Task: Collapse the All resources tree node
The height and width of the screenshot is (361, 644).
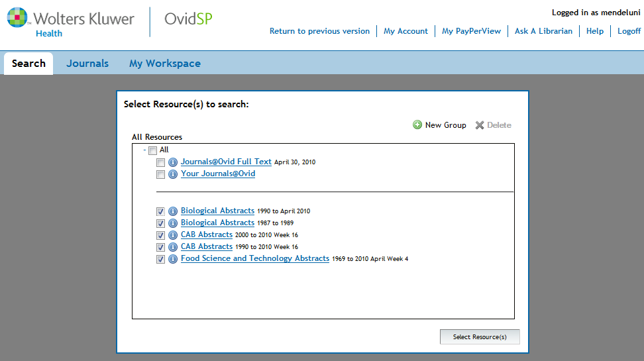Action: point(144,150)
